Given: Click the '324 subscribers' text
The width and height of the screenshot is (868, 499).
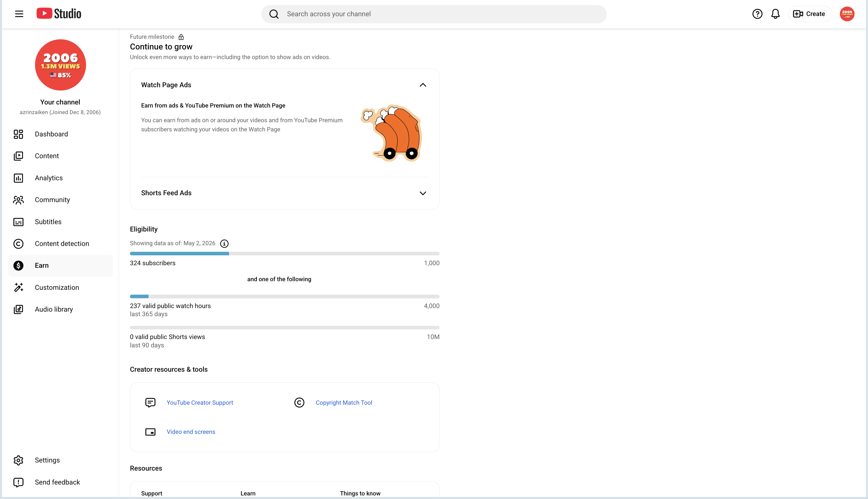Looking at the screenshot, I should [x=153, y=263].
